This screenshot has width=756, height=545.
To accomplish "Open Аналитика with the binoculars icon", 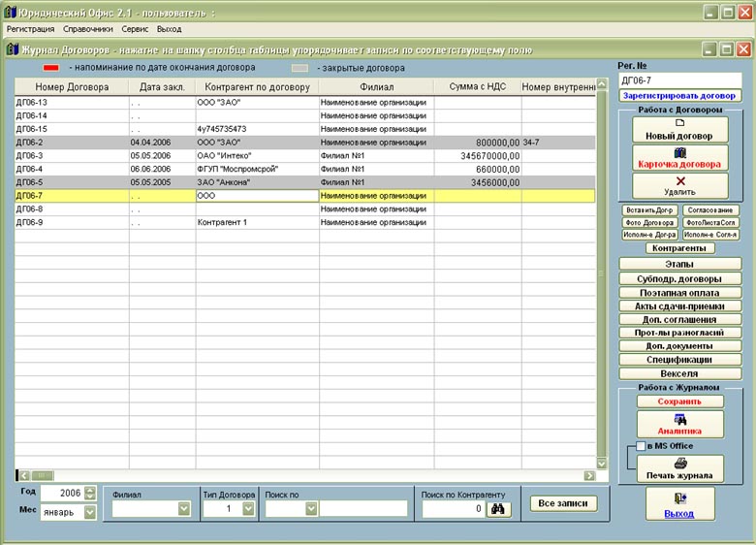I will [x=679, y=418].
